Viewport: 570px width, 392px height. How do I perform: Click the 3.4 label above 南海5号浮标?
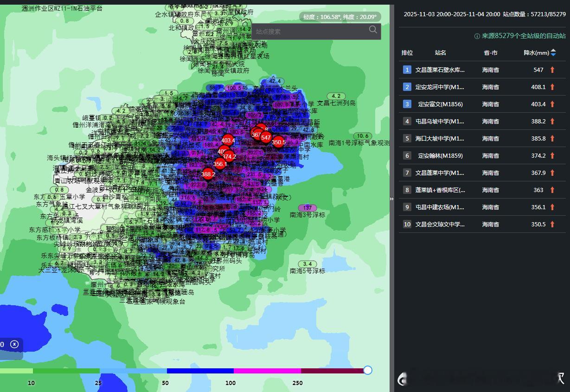[307, 264]
